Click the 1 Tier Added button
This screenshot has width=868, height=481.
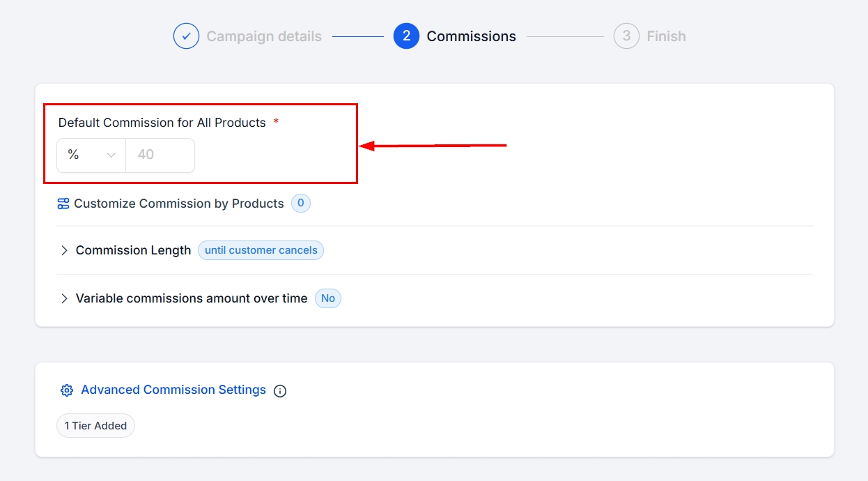tap(95, 426)
